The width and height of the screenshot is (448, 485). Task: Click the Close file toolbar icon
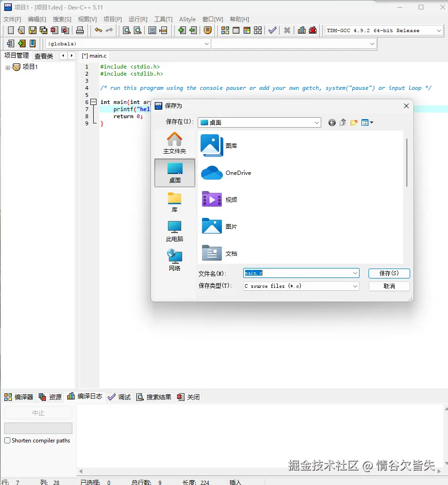tap(54, 30)
